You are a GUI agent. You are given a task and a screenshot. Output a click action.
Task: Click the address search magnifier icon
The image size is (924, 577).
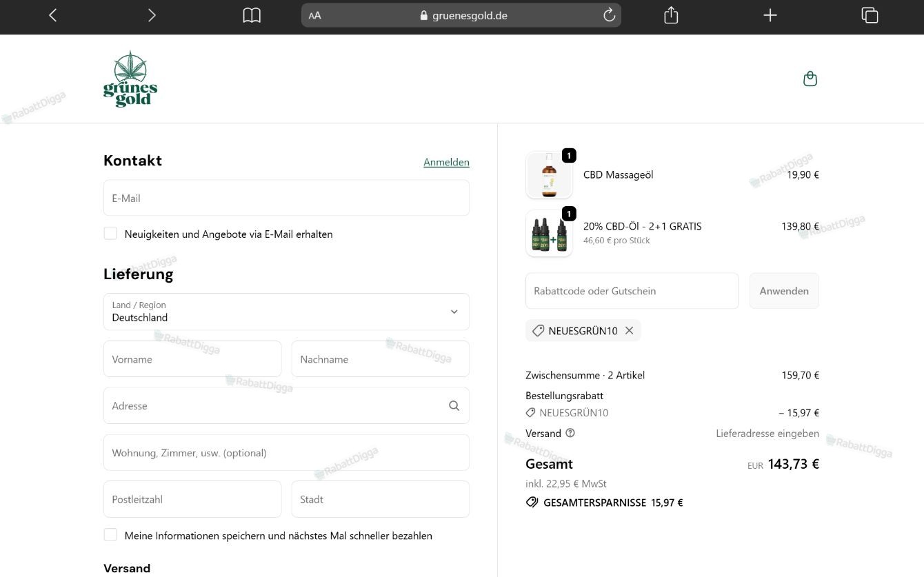pos(454,405)
